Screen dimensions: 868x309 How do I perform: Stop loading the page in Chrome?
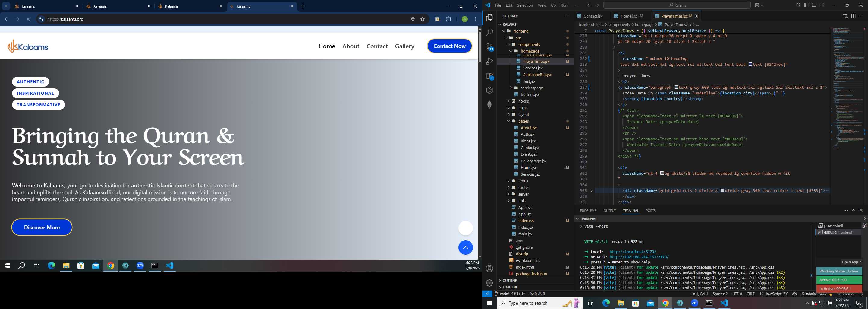click(28, 19)
